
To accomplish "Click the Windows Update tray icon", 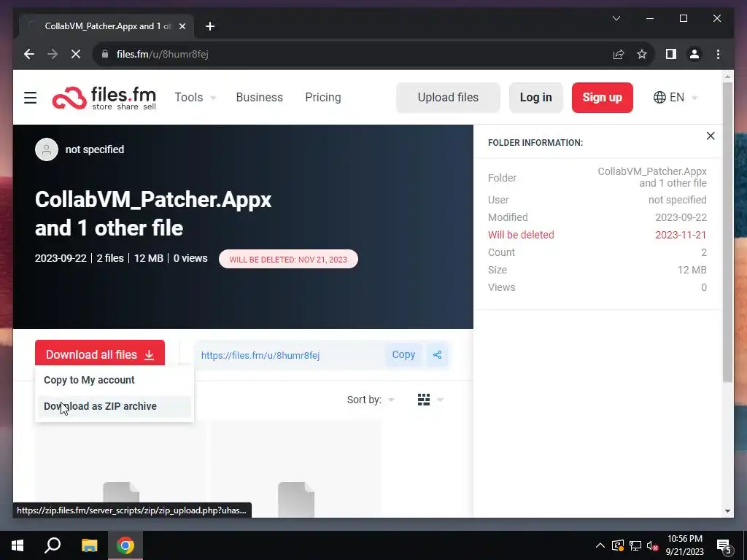I will (617, 545).
